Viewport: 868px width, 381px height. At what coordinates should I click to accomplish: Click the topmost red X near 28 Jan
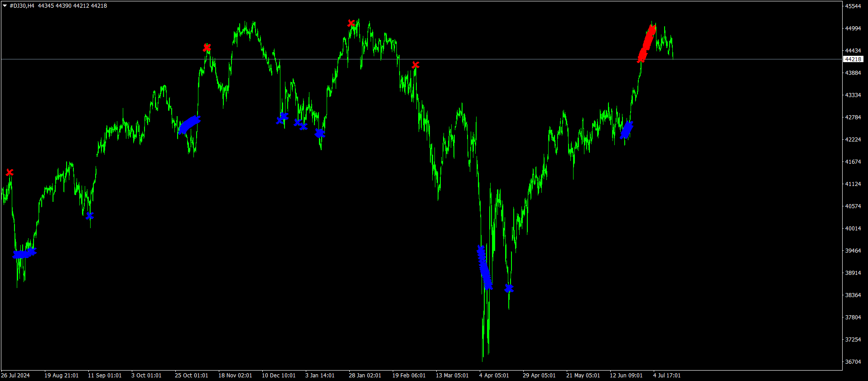click(351, 23)
